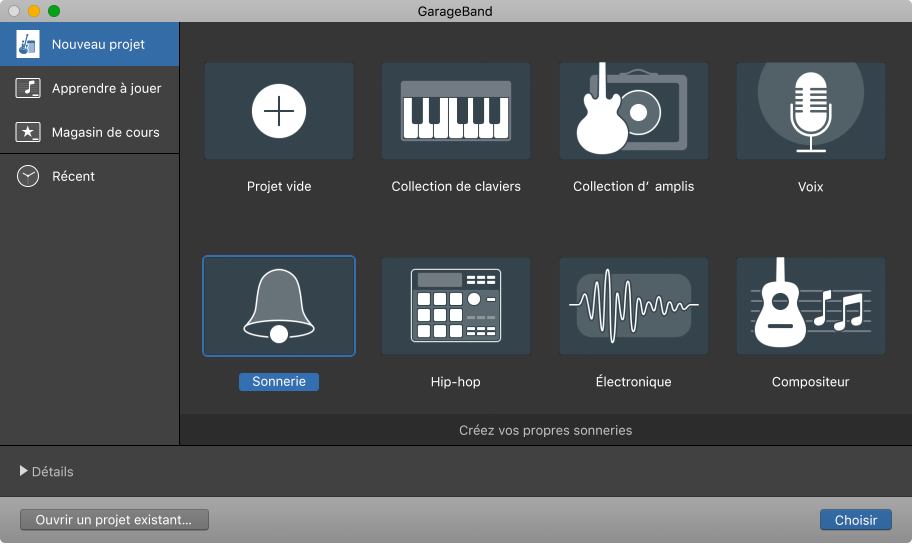Select the Sonnerie bell icon
Screen dimensions: 912x544
click(x=279, y=306)
